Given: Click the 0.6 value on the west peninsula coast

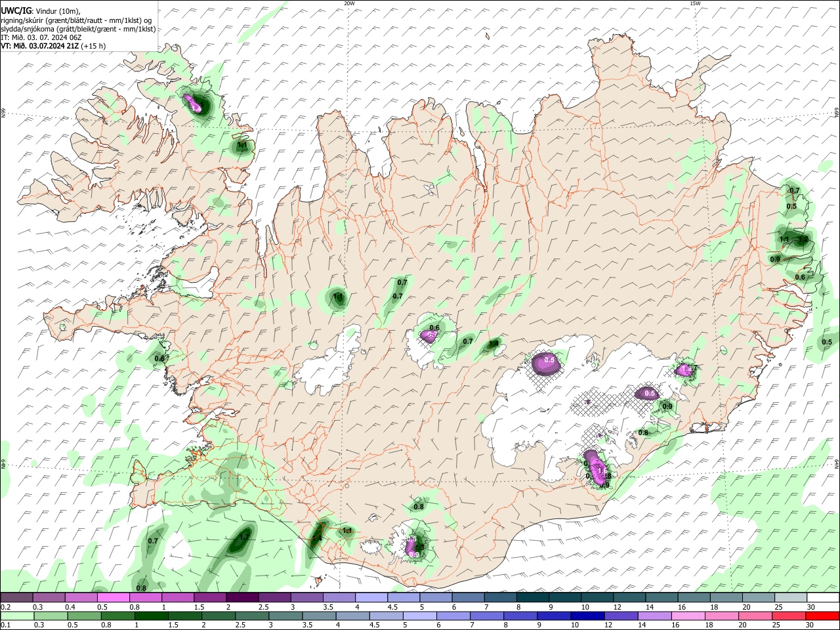Looking at the screenshot, I should [x=159, y=358].
